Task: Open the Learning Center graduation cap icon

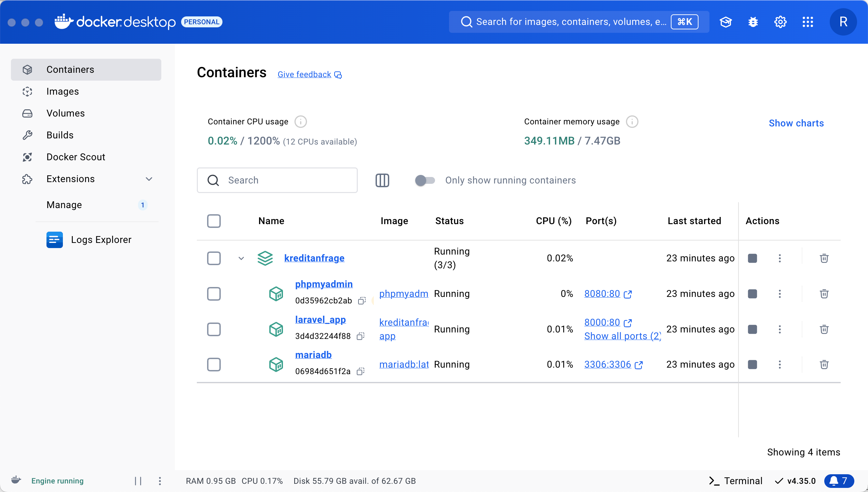Action: pos(725,22)
